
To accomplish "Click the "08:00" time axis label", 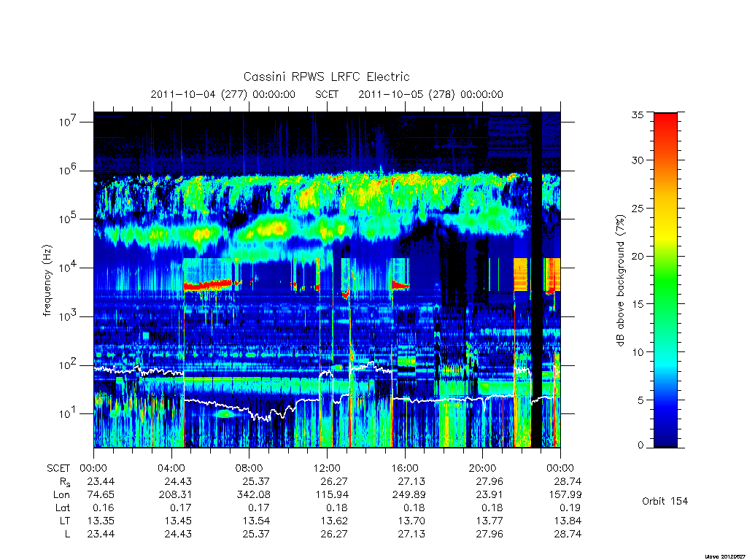I will (249, 468).
